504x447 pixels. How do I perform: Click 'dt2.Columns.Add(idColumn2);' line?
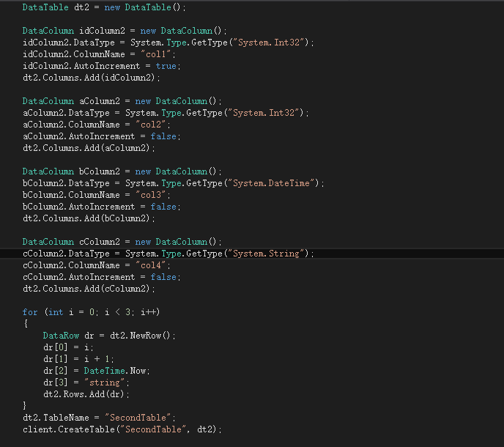(x=92, y=78)
